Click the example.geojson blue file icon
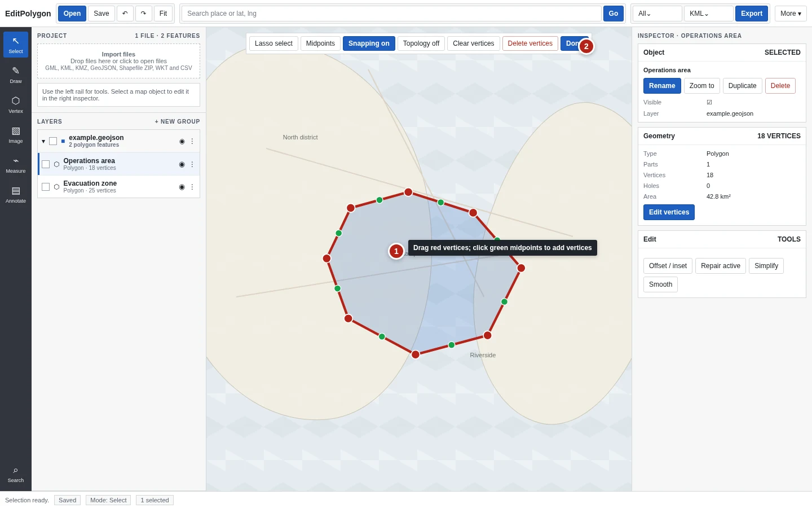The image size is (812, 508). [x=63, y=141]
